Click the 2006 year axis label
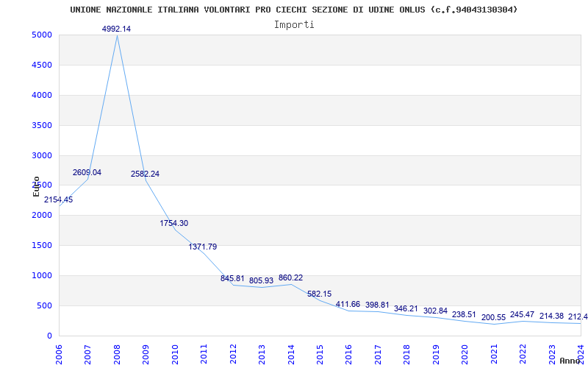This screenshot has width=588, height=368. (59, 354)
